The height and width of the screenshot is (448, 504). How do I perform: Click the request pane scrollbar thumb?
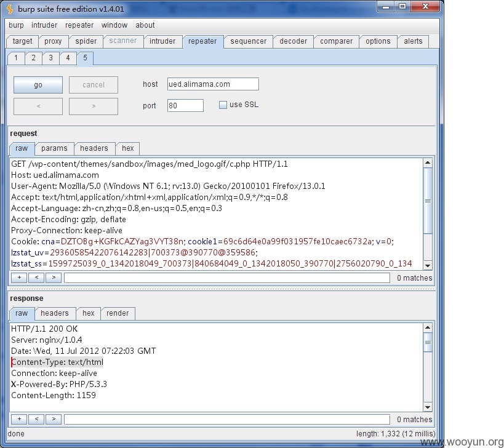(428, 201)
